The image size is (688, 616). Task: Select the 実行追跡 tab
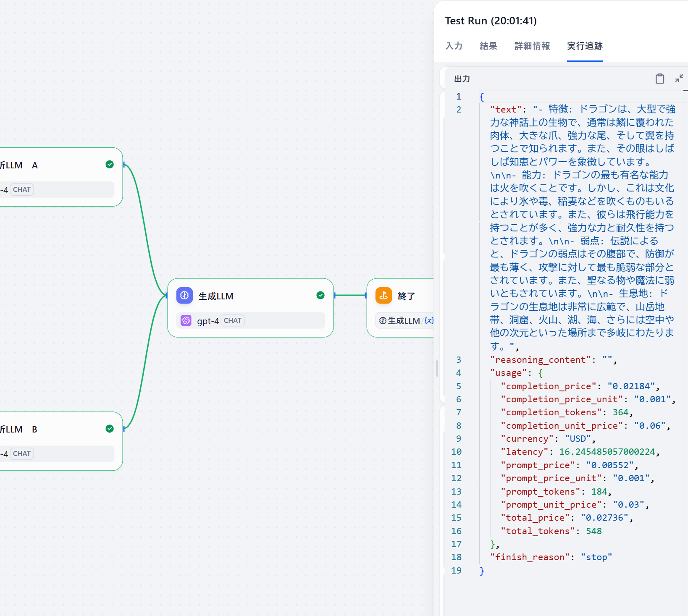(x=585, y=46)
